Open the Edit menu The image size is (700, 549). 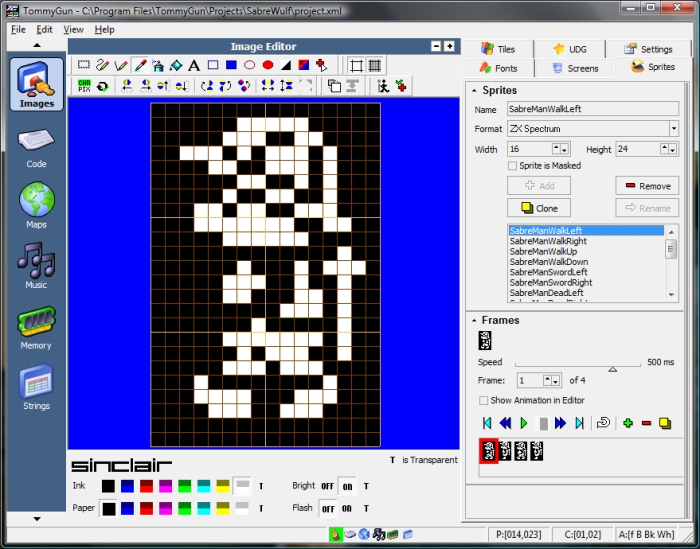(x=44, y=29)
